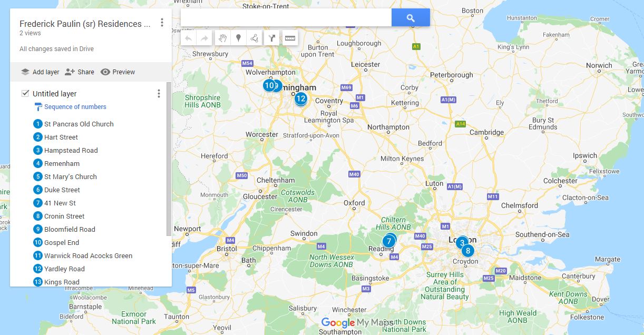Select the hand pan tool
This screenshot has width=644, height=335.
[222, 38]
